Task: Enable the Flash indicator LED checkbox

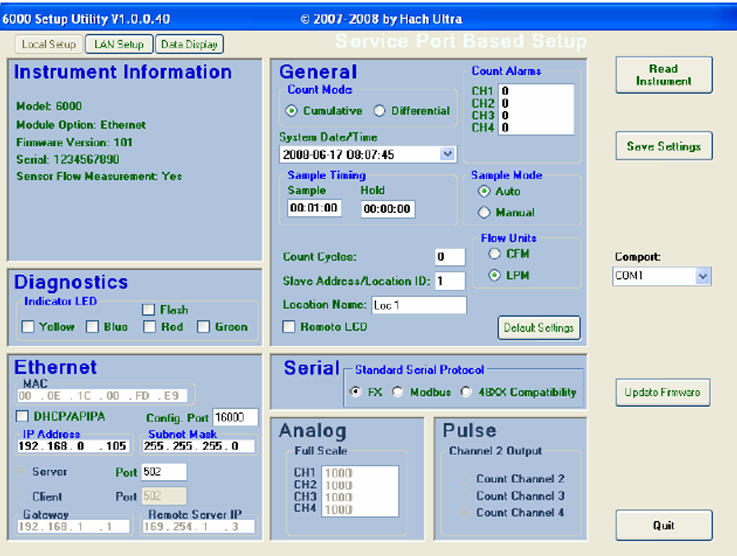Action: [148, 310]
